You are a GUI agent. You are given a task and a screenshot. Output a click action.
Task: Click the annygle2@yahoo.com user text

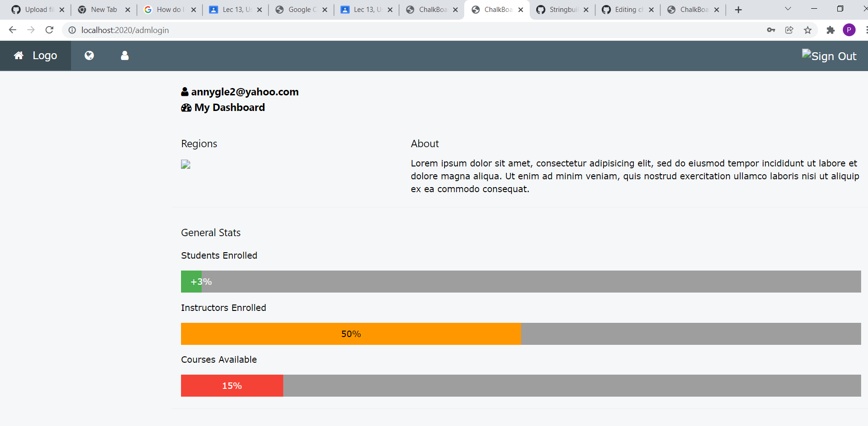(x=245, y=92)
